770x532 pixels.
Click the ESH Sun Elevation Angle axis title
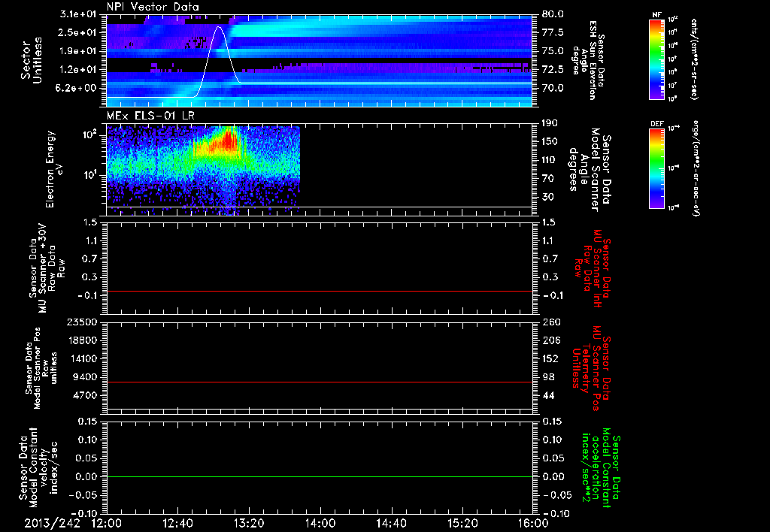[x=588, y=60]
